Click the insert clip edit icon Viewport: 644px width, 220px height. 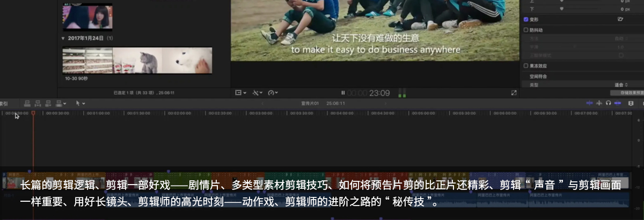pyautogui.click(x=38, y=103)
